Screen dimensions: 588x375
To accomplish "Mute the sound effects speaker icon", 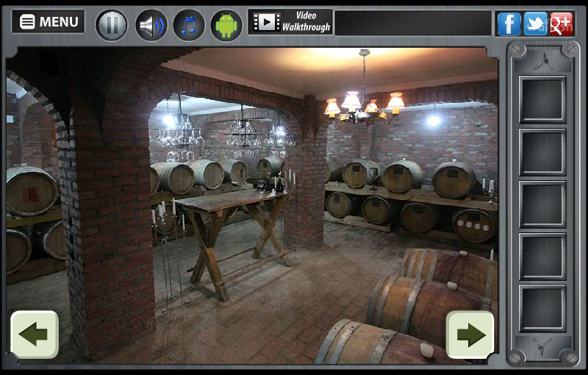I will [x=151, y=25].
